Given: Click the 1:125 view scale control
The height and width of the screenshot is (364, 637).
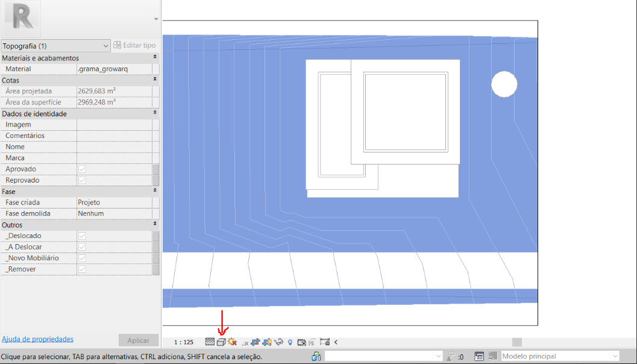Looking at the screenshot, I should coord(183,342).
